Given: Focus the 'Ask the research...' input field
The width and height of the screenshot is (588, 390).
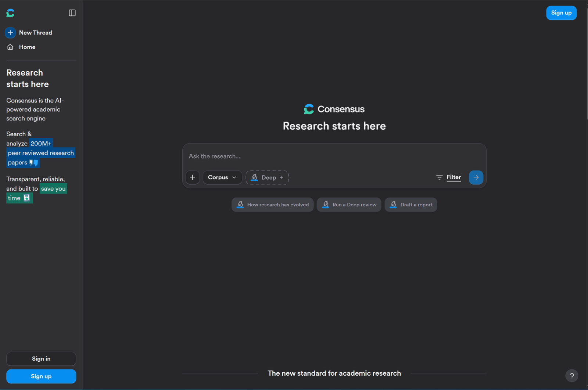Looking at the screenshot, I should [x=334, y=156].
